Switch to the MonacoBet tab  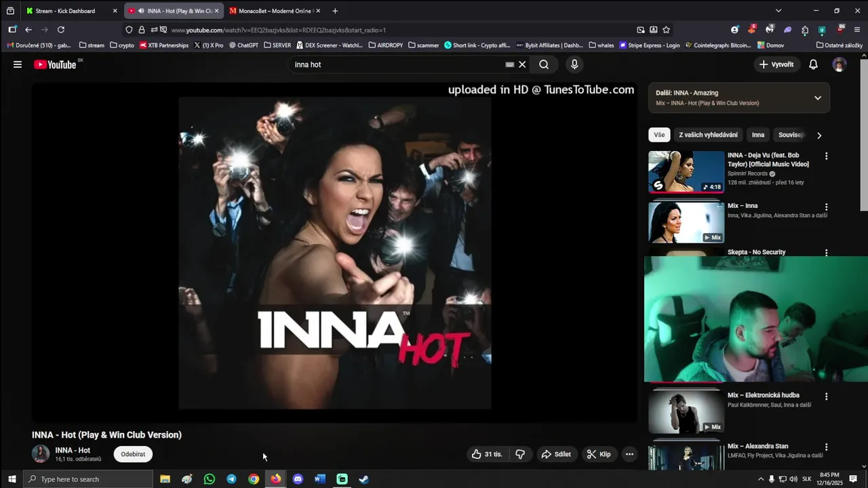tap(274, 11)
